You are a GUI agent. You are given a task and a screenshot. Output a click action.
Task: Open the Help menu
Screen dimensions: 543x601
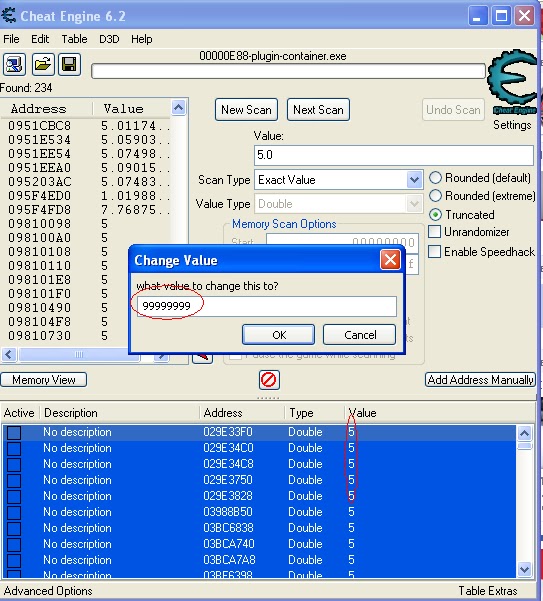(x=142, y=39)
